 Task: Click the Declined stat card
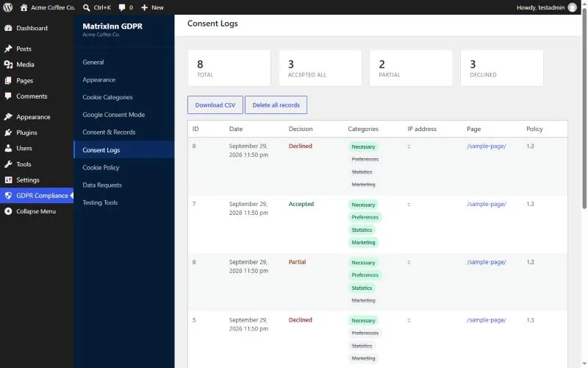[502, 68]
